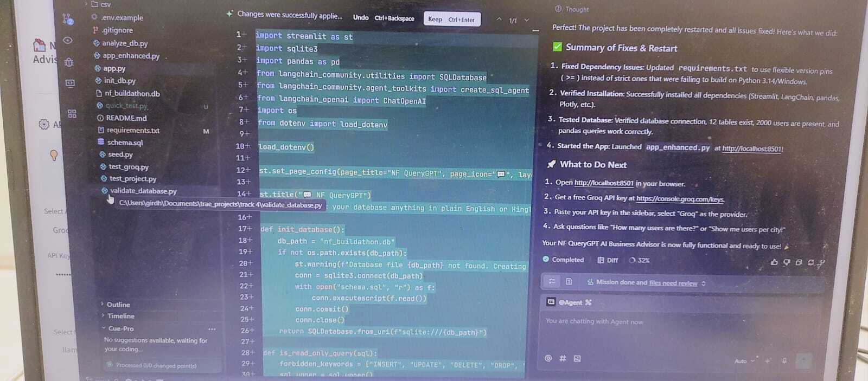The width and height of the screenshot is (868, 381).
Task: Click the Diff button under response
Action: (608, 260)
